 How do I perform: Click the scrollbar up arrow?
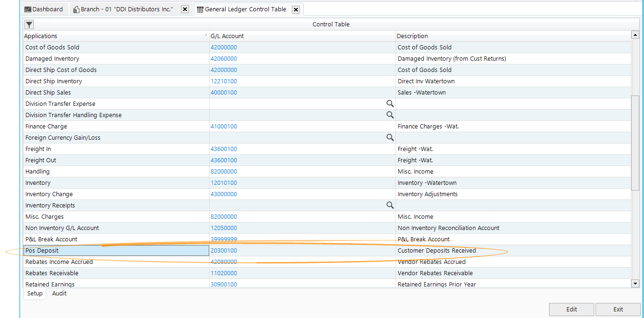(x=636, y=34)
